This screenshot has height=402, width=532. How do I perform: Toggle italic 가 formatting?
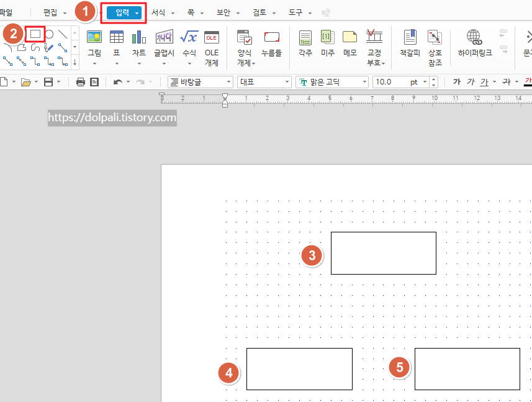coord(471,82)
